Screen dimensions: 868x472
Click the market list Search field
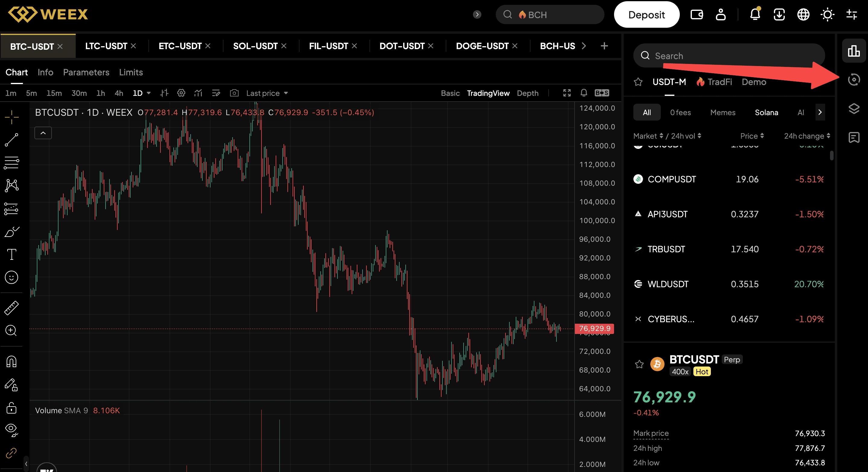[x=729, y=55]
